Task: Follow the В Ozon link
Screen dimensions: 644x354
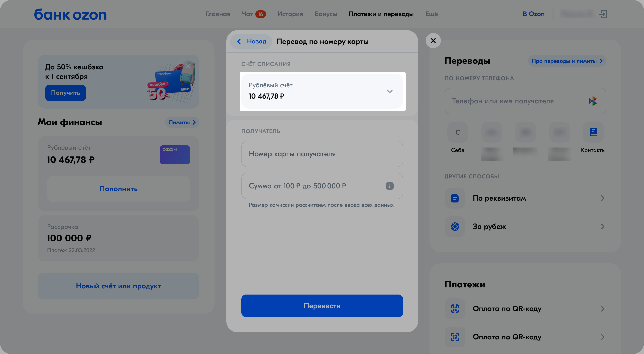Action: [533, 14]
